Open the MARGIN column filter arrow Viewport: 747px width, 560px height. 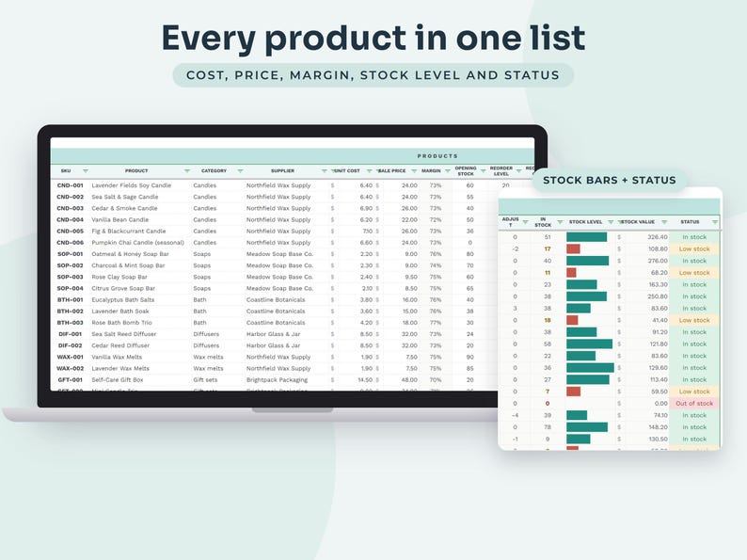click(x=447, y=170)
